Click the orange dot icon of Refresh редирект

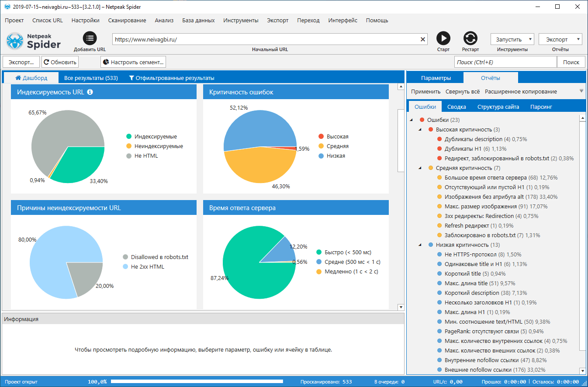tap(439, 226)
